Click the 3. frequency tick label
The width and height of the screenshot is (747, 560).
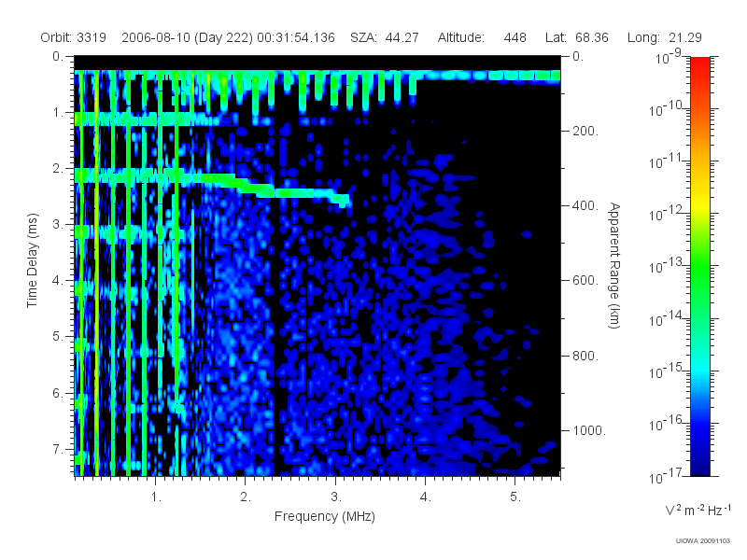pyautogui.click(x=336, y=497)
